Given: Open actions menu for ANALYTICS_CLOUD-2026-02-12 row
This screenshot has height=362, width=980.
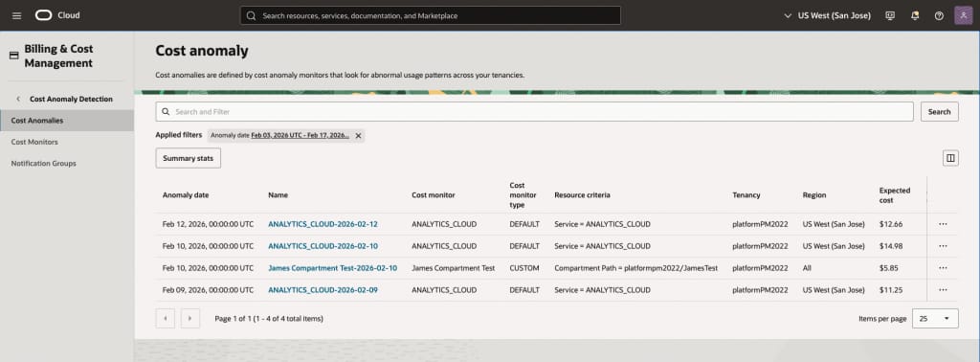Looking at the screenshot, I should 943,224.
